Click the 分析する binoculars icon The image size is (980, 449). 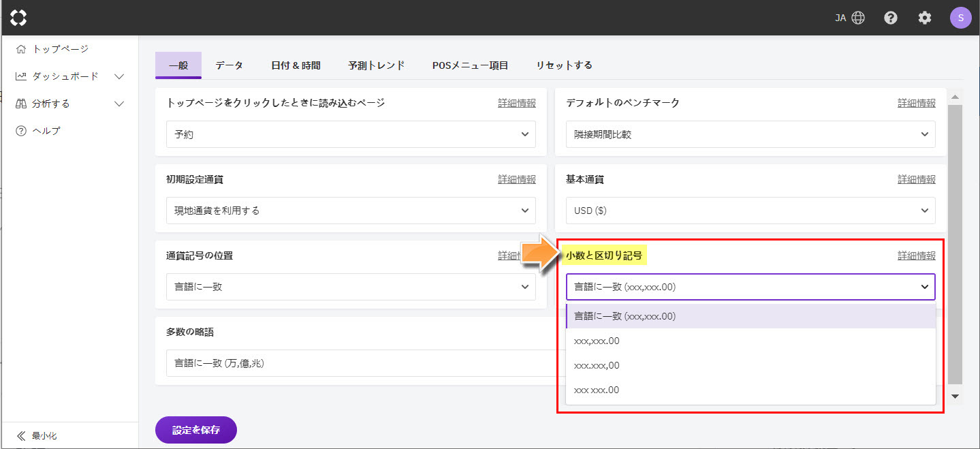21,104
